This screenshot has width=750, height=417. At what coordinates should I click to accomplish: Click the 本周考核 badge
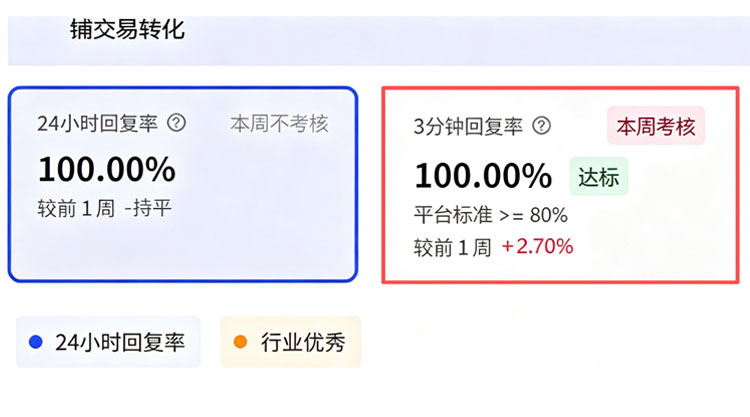pos(656,126)
